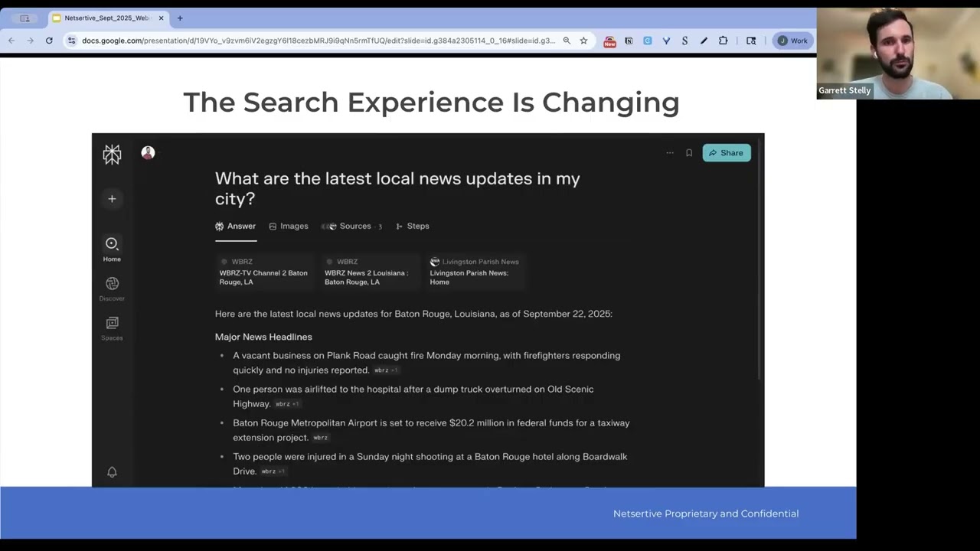
Task: Open the red 'New' extension icon
Action: click(609, 41)
